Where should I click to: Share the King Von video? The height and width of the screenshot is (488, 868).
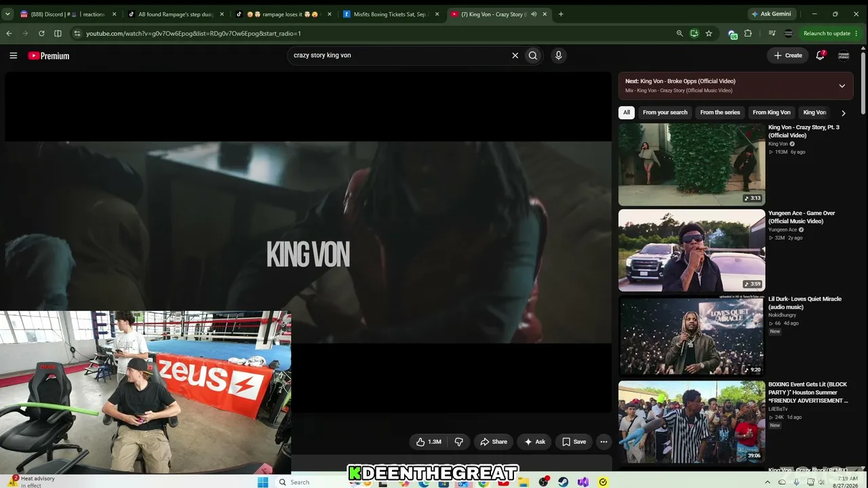tap(493, 442)
